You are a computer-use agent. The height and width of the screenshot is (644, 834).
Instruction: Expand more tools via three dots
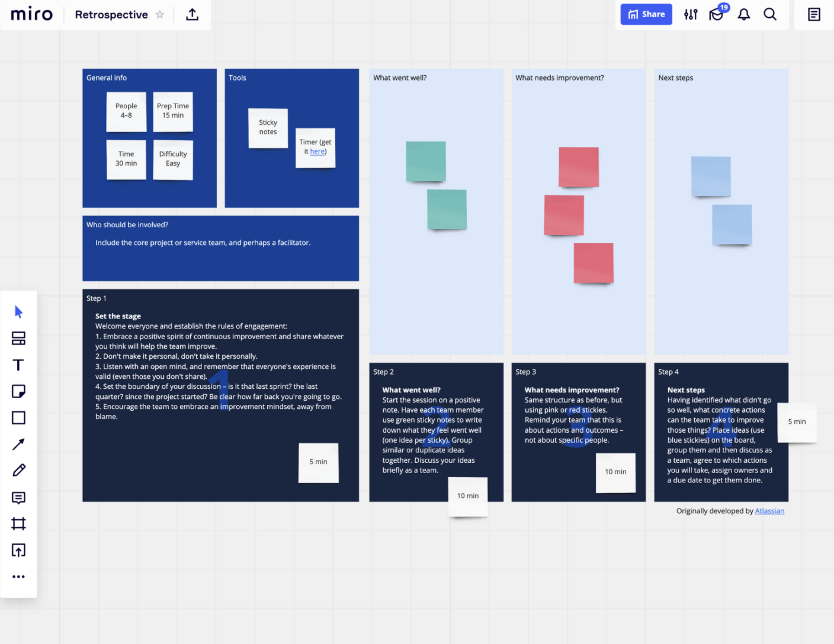[x=18, y=577]
